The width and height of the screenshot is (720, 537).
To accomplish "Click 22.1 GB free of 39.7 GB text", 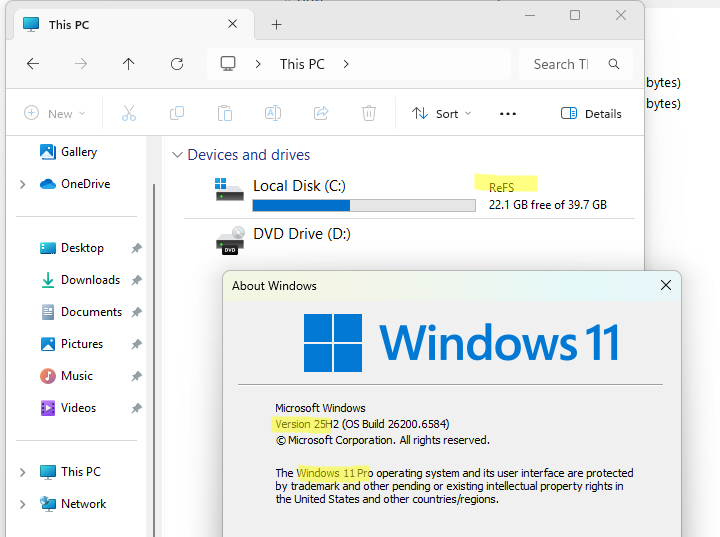I will pos(547,205).
